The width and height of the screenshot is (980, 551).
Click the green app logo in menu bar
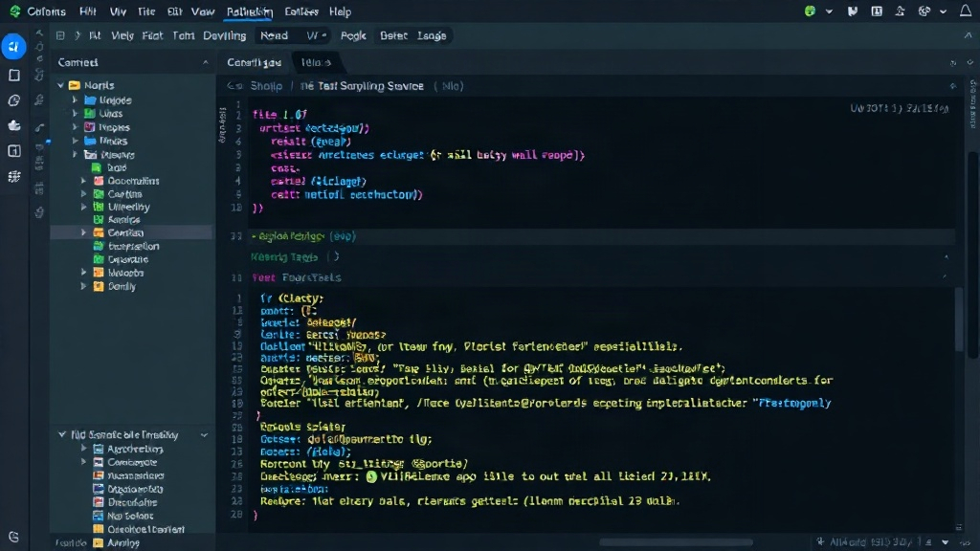coord(14,11)
